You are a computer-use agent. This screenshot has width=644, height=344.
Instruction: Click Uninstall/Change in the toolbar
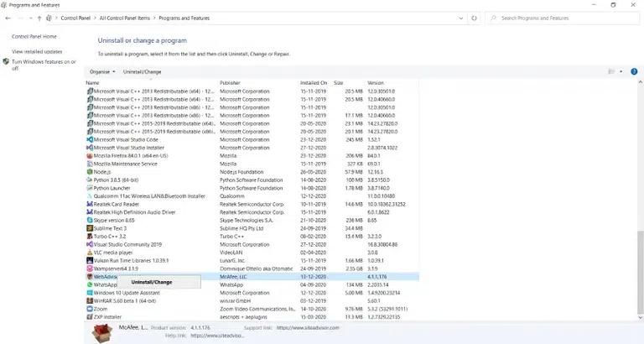(x=142, y=71)
